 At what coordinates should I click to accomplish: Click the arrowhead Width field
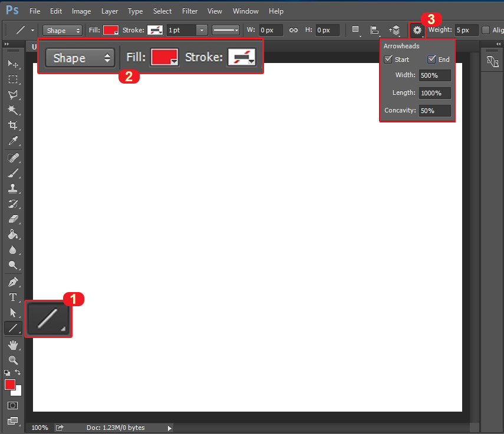point(435,75)
